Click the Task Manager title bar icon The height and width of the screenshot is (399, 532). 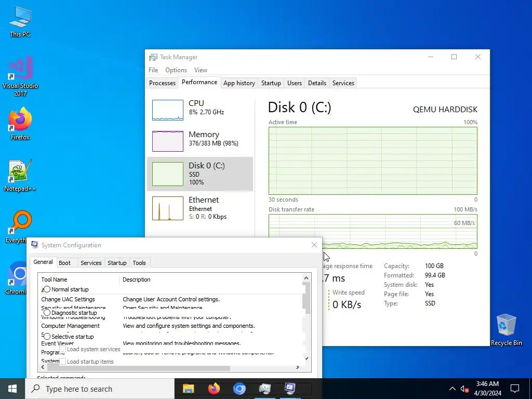pyautogui.click(x=153, y=57)
